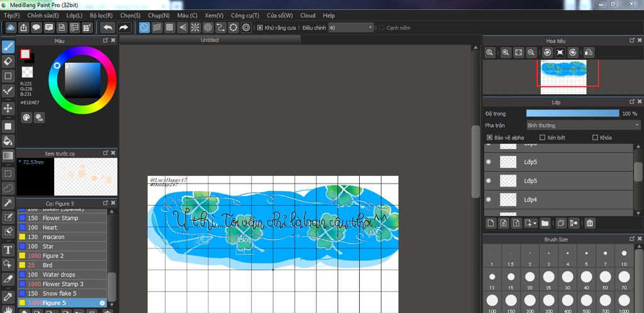
Task: Click fit-to-window icon in Navigator
Action: click(518, 53)
